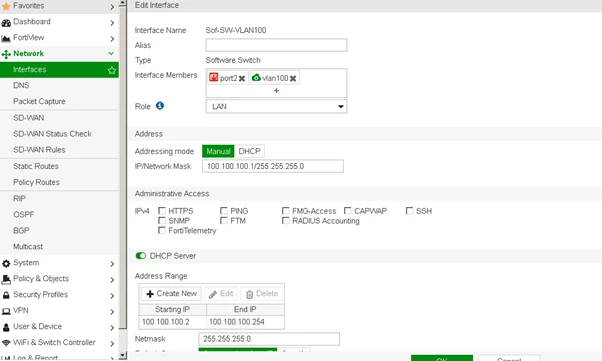Select DHCP addressing mode
The image size is (602, 361).
249,151
